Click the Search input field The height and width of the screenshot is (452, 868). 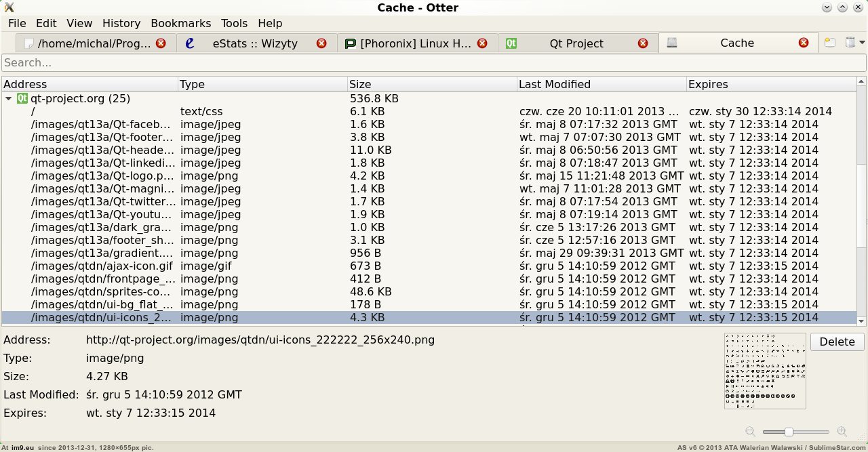434,62
